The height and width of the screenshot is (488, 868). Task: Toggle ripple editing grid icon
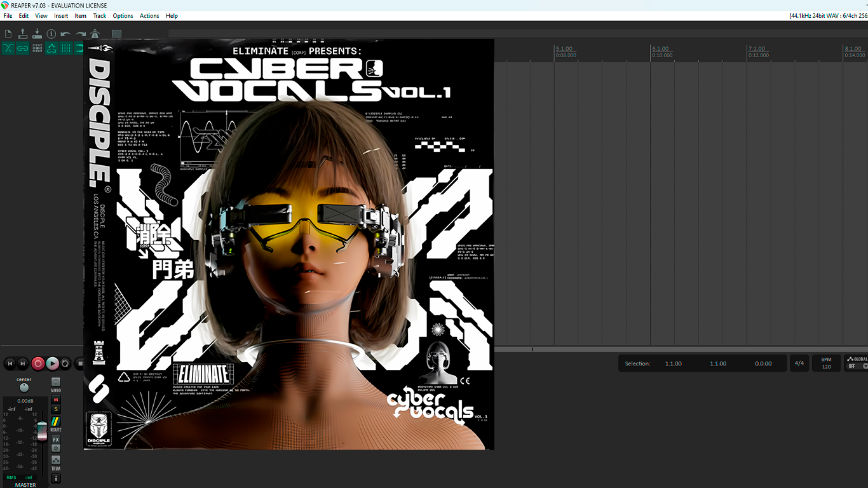[x=37, y=48]
